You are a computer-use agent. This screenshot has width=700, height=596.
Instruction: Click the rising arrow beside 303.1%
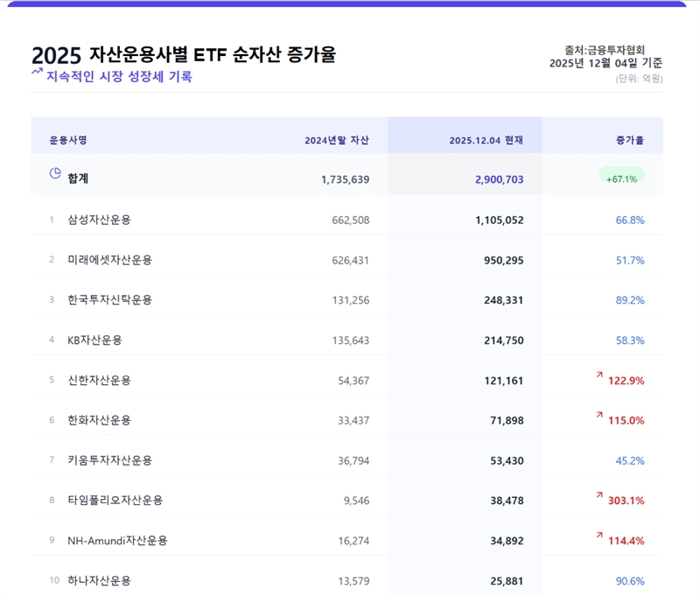click(599, 495)
